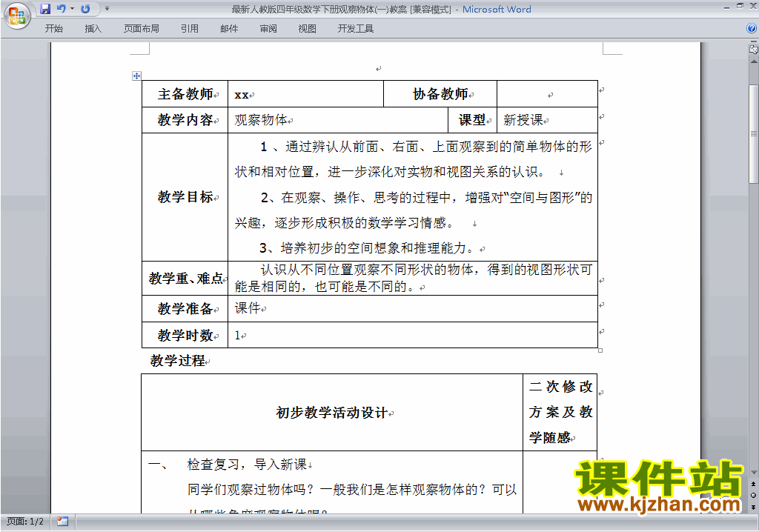Expand the undo history dropdown arrow
Image resolution: width=759 pixels, height=532 pixels.
point(72,9)
